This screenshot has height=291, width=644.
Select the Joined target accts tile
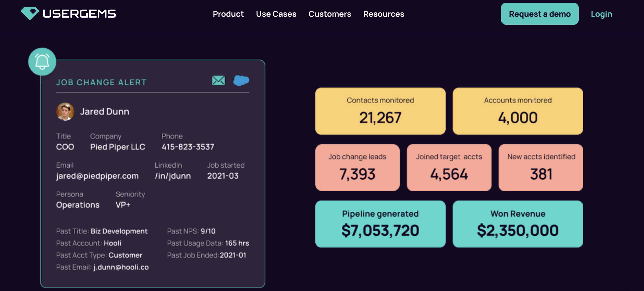tap(449, 168)
